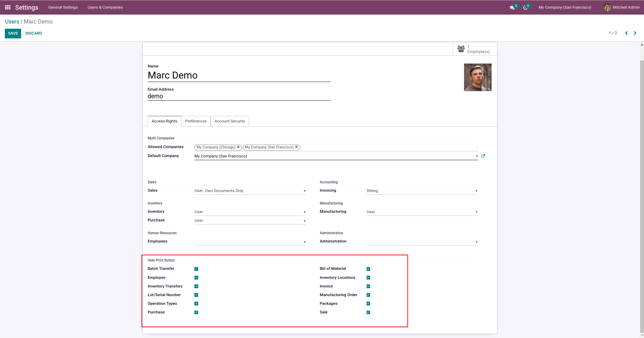Open the activities clock icon

tap(525, 8)
